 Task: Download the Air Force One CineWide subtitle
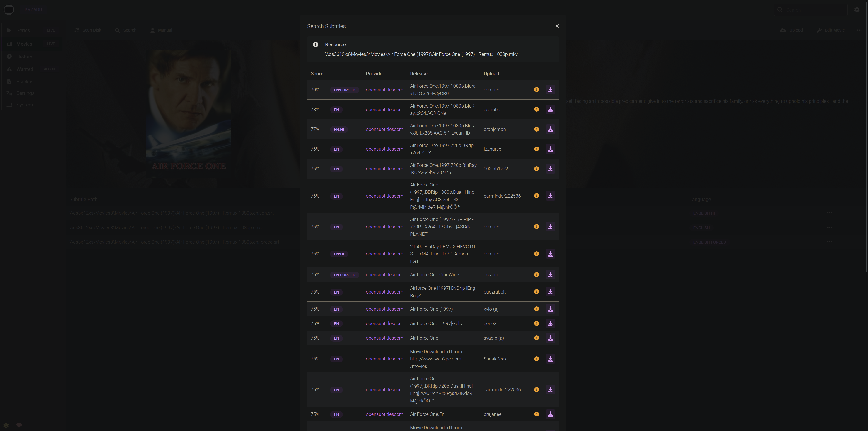point(550,275)
